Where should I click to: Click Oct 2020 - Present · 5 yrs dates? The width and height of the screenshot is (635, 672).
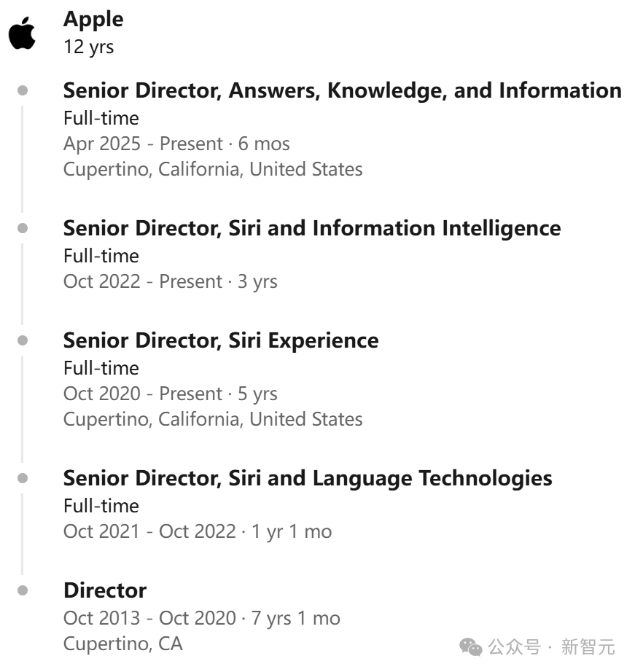[170, 394]
